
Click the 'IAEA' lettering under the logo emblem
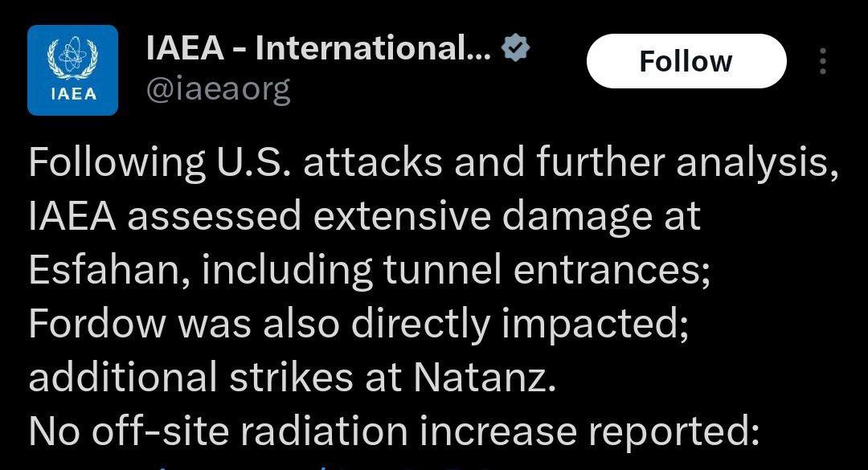[72, 94]
